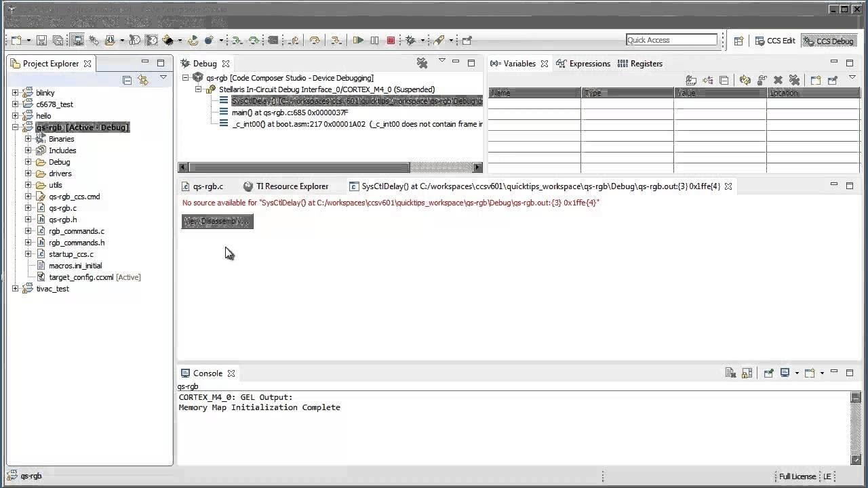Viewport: 868px width, 488px height.
Task: Open the Display Selected Console dropdown arrow
Action: coord(797,373)
